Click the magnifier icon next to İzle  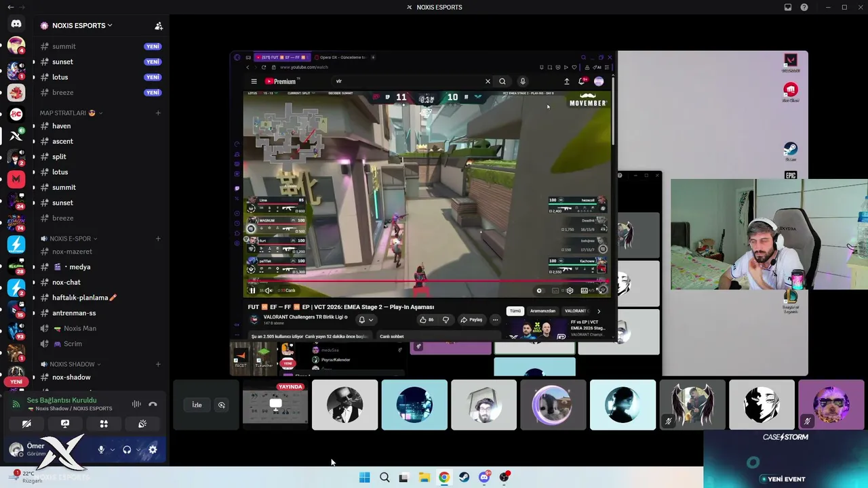pyautogui.click(x=221, y=405)
